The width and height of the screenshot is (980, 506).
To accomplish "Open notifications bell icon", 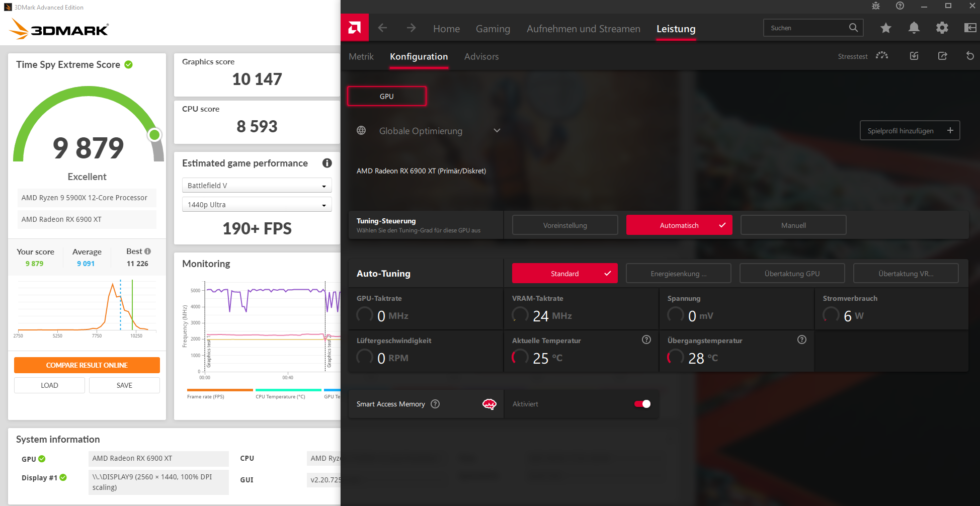I will (x=914, y=28).
